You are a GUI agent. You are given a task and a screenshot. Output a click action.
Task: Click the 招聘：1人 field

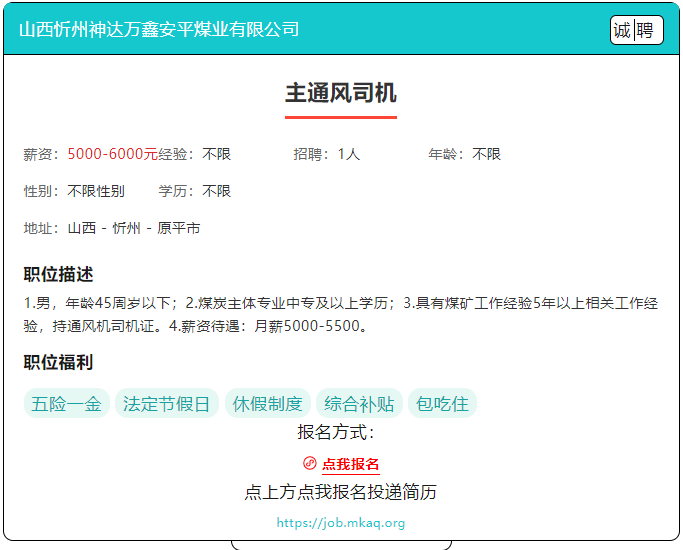click(x=327, y=154)
